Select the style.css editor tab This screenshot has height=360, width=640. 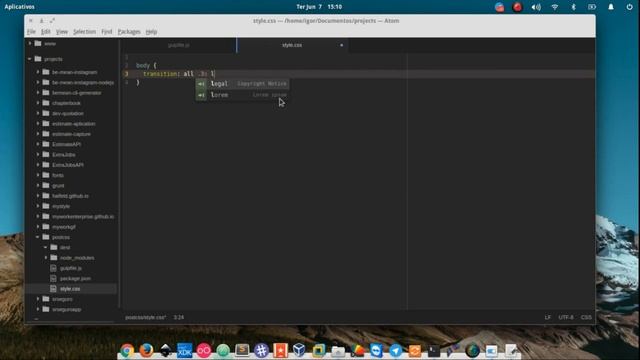[292, 45]
